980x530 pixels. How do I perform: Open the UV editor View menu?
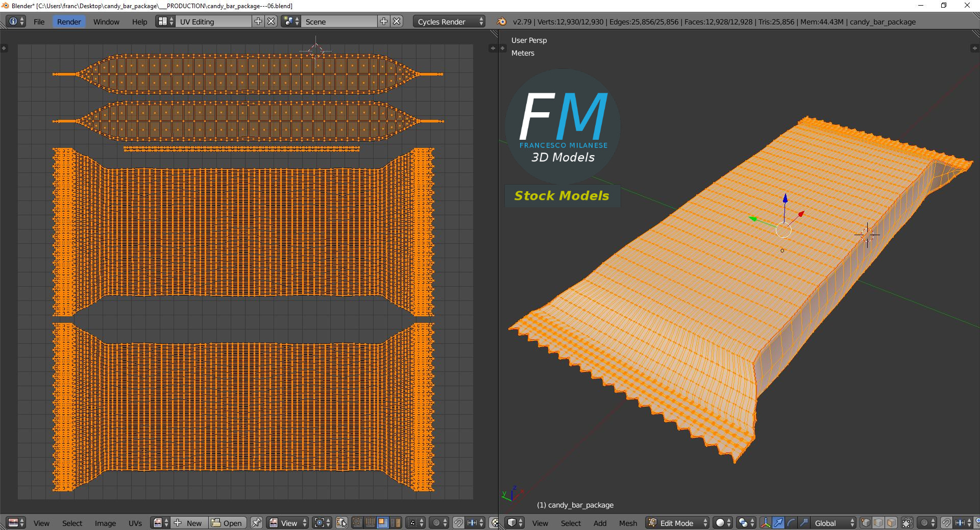(41, 523)
